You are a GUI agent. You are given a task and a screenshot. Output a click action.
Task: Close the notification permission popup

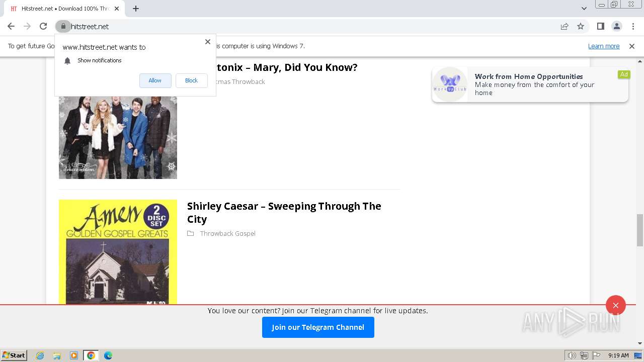point(207,42)
